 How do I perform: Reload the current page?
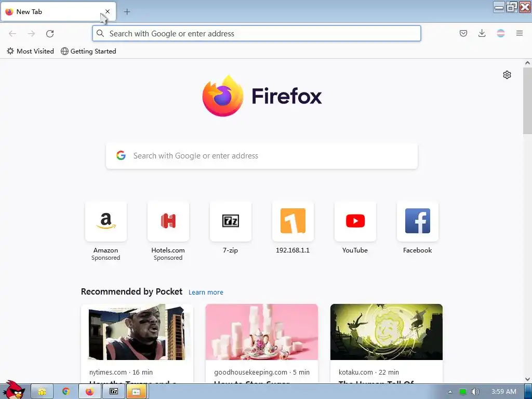pyautogui.click(x=50, y=34)
